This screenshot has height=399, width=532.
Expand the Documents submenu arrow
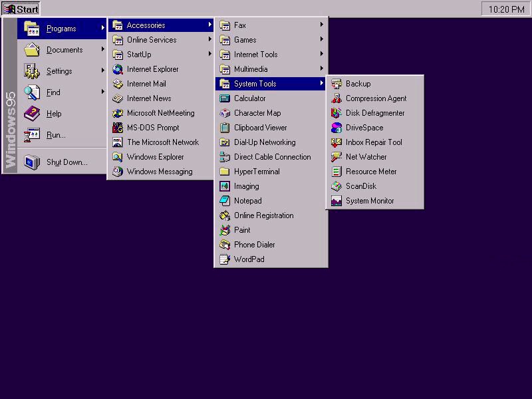103,50
